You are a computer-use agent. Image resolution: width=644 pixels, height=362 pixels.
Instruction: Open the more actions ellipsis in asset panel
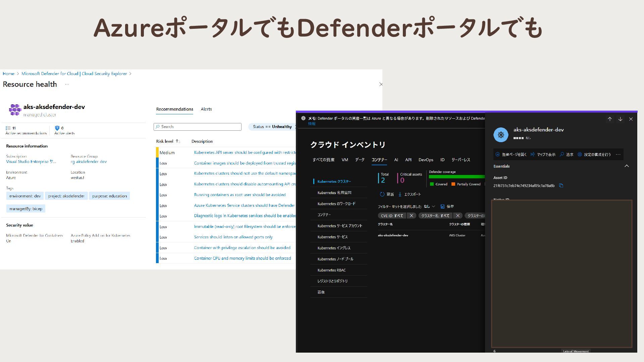point(618,155)
